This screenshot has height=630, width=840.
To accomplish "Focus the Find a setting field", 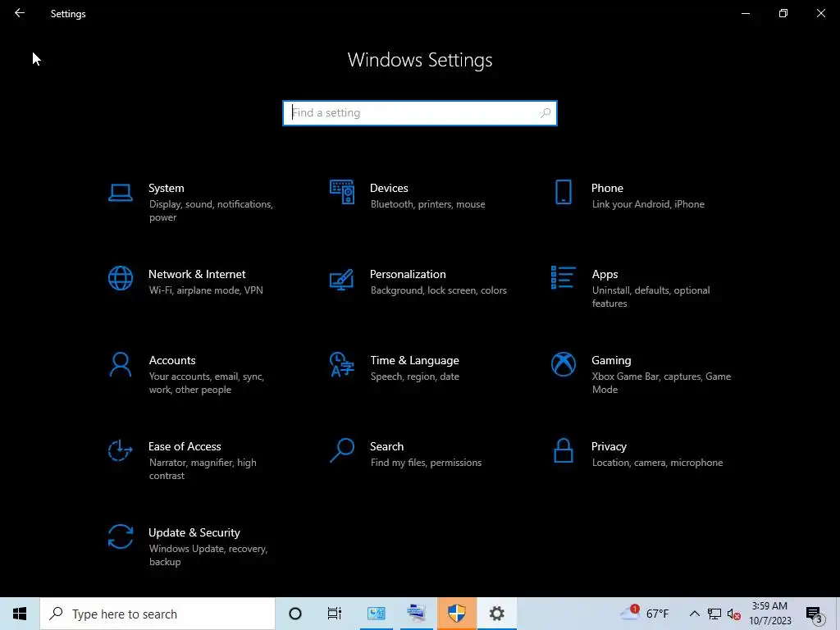I will (x=420, y=113).
